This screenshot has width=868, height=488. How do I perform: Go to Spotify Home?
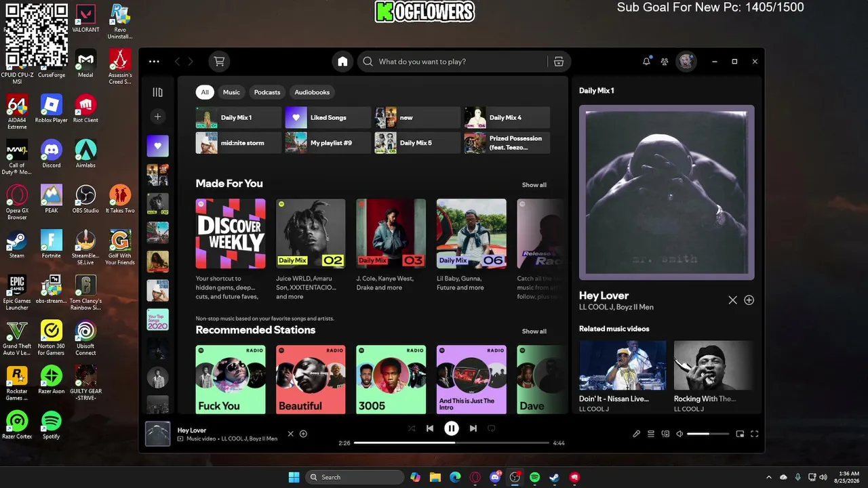coord(342,62)
